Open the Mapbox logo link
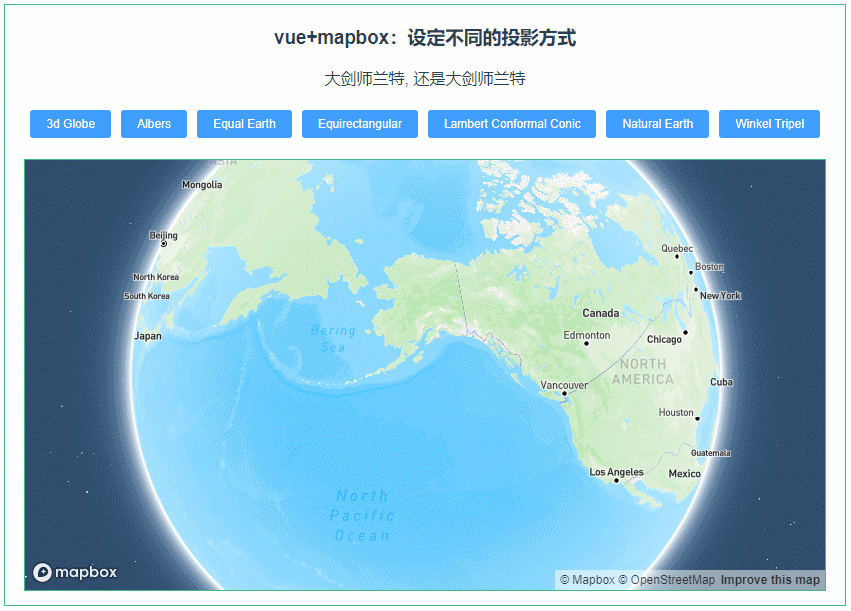The image size is (851, 611). 75,572
